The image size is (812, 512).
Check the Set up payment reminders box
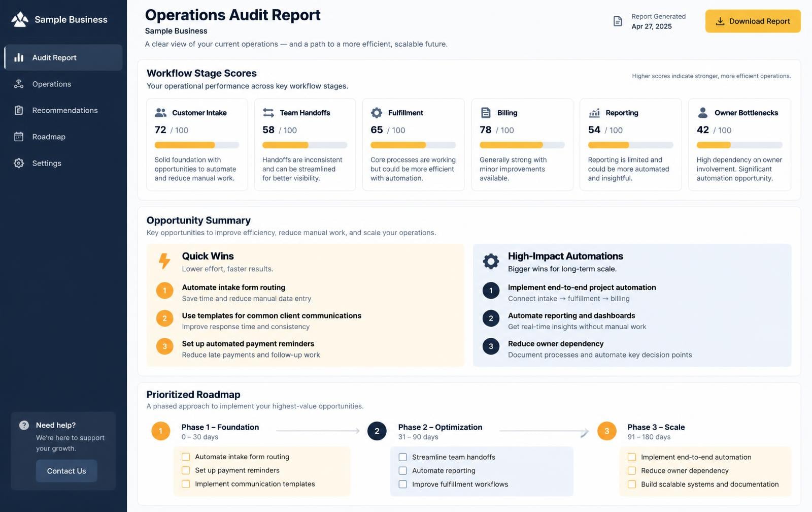(186, 470)
